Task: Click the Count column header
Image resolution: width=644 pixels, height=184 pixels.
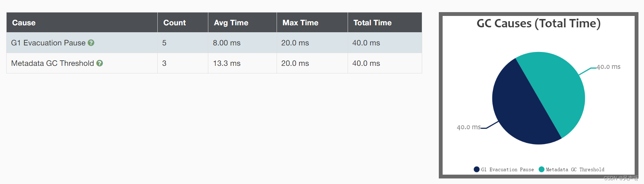Action: [175, 23]
